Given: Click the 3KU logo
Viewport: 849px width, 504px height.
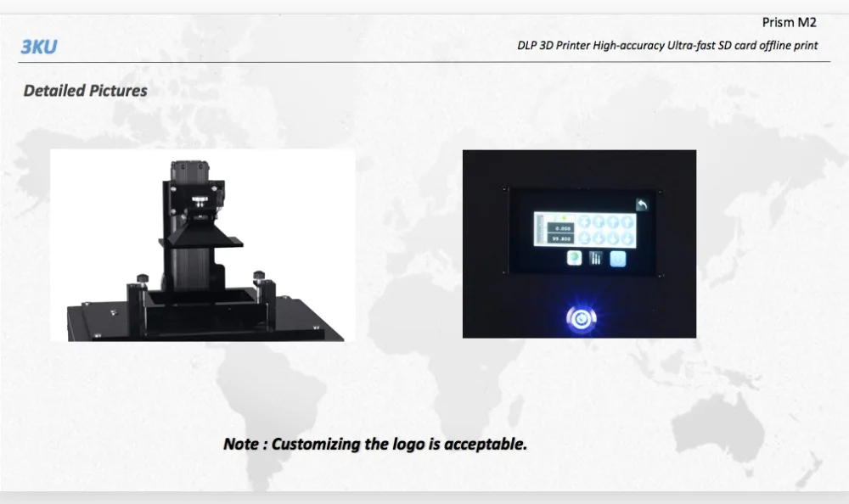Looking at the screenshot, I should (38, 47).
